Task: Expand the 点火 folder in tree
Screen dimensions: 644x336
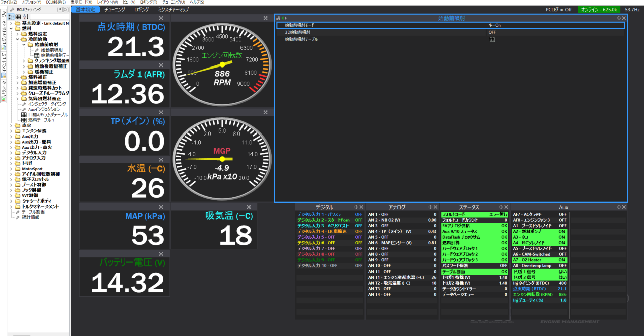Action: pyautogui.click(x=11, y=125)
